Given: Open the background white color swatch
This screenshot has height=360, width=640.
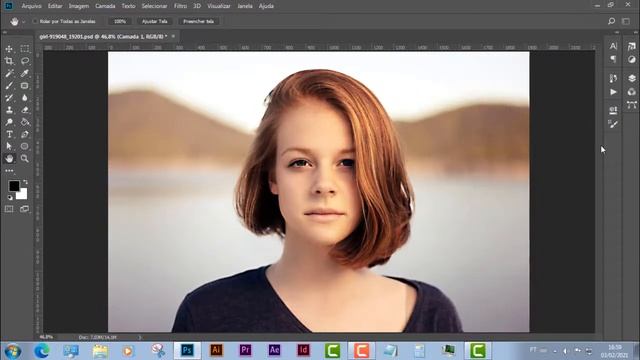Looking at the screenshot, I should tap(23, 195).
